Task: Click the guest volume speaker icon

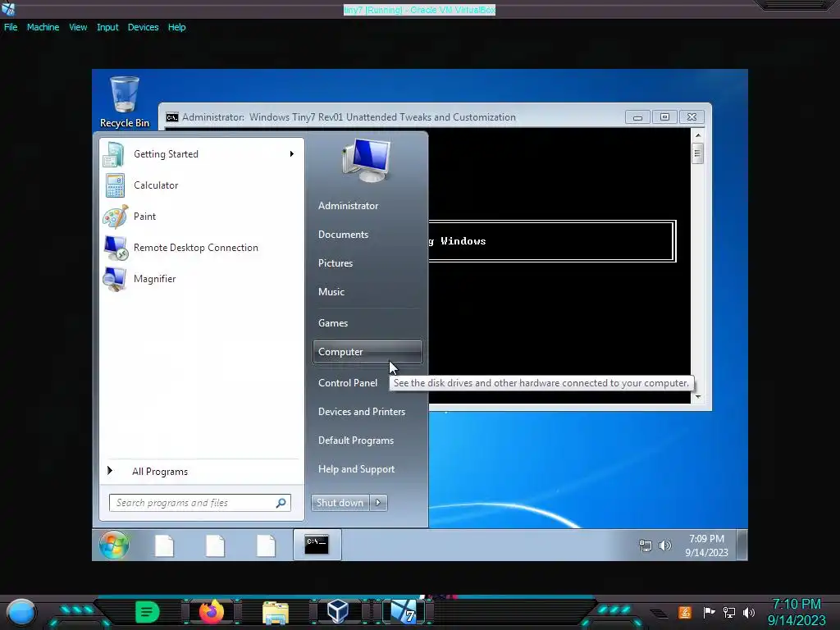Action: [664, 546]
